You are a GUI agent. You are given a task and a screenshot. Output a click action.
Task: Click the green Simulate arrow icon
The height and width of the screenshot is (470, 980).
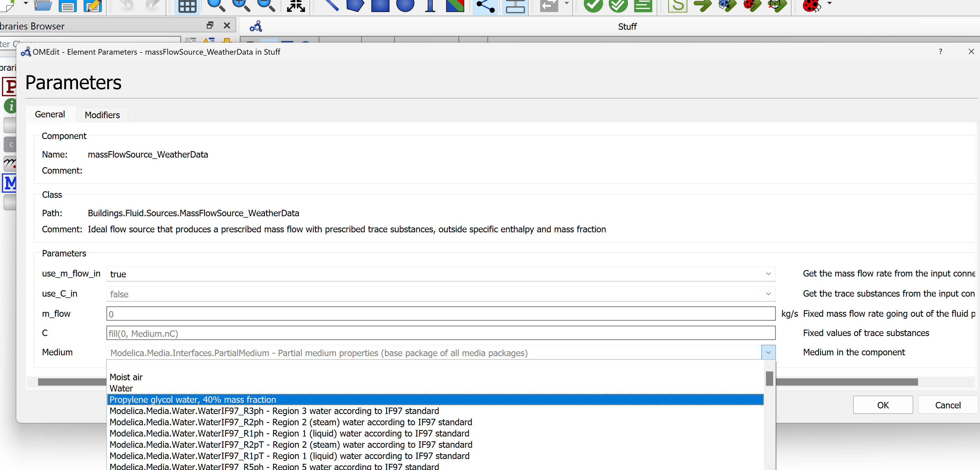pos(703,6)
